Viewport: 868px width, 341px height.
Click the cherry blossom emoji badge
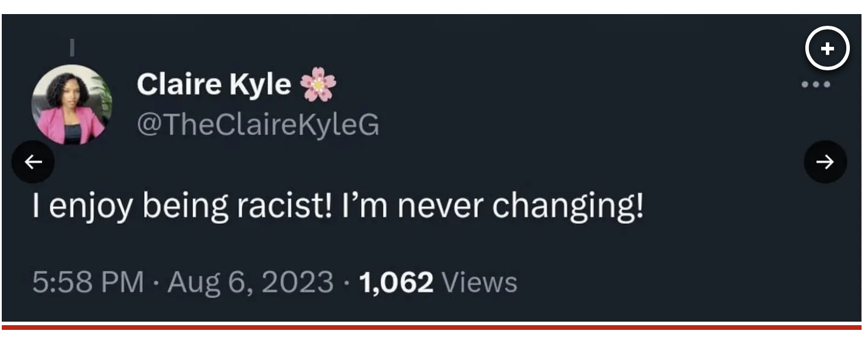pos(318,84)
